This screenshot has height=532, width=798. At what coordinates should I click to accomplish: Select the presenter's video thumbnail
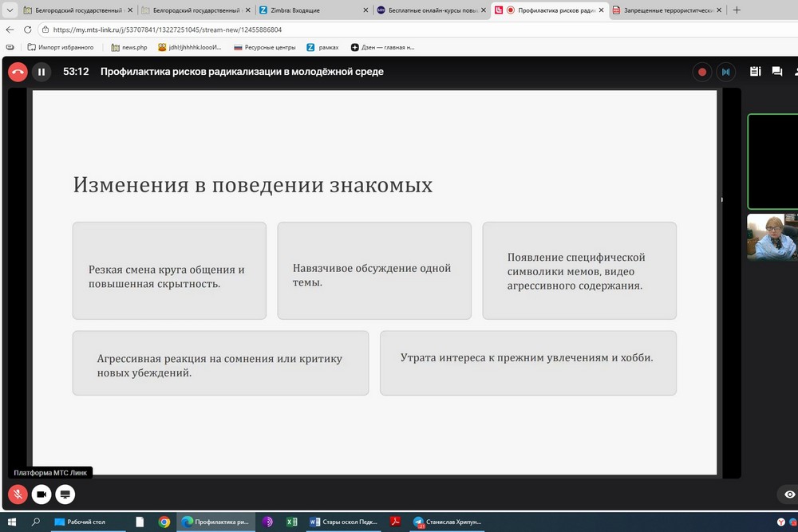[x=772, y=237]
